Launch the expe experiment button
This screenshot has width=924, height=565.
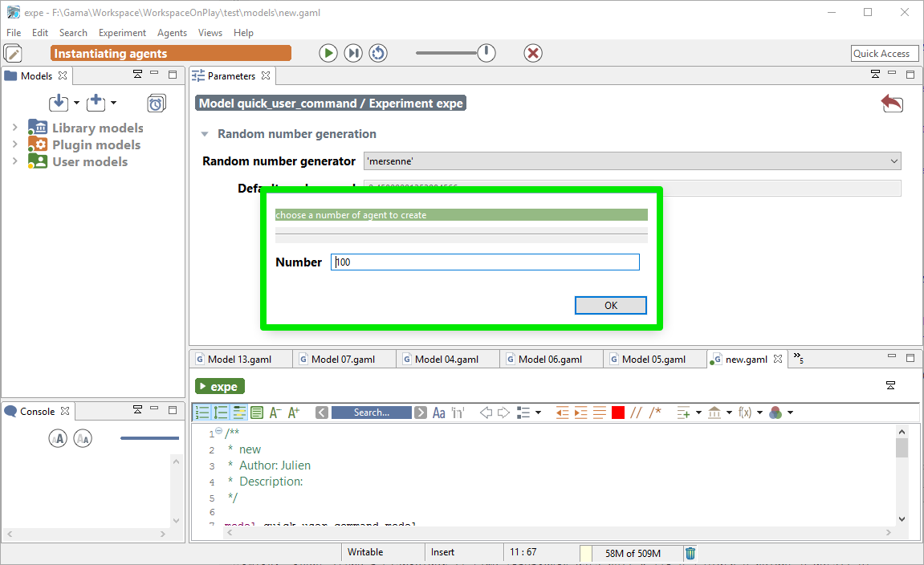[x=220, y=387]
